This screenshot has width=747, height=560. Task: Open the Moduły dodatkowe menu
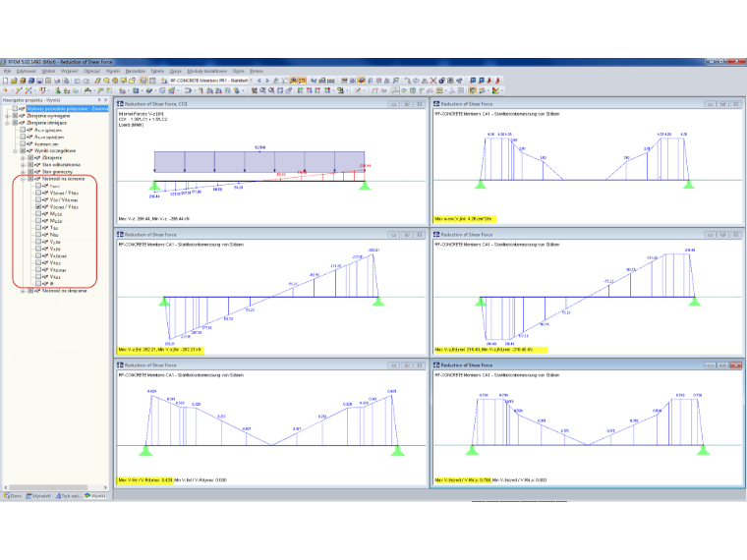pos(207,71)
